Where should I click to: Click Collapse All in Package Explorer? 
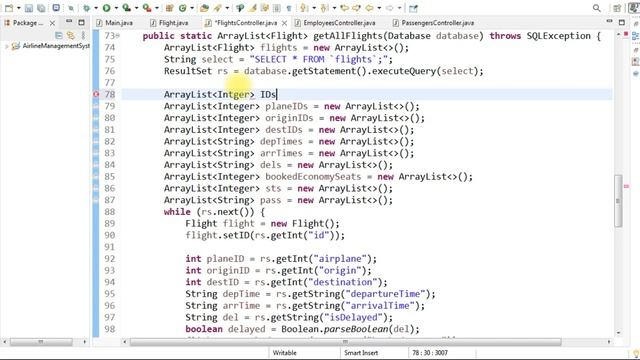(x=59, y=36)
